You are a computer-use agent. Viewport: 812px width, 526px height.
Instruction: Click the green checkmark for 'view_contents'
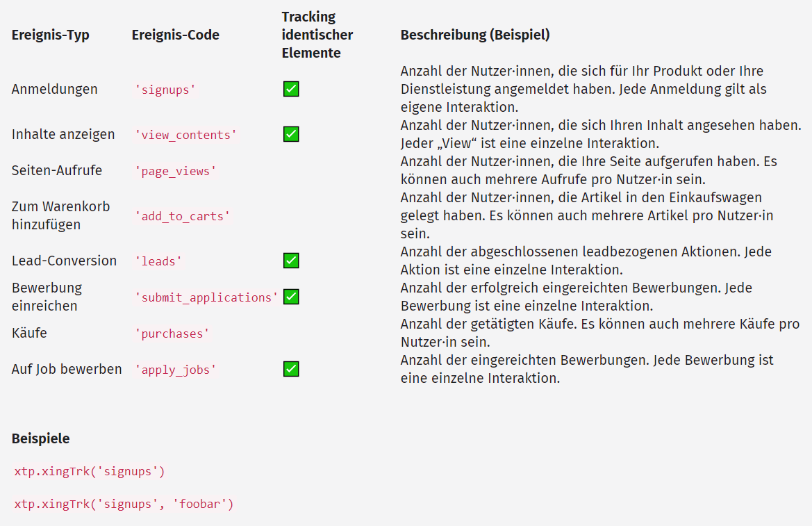click(x=291, y=134)
